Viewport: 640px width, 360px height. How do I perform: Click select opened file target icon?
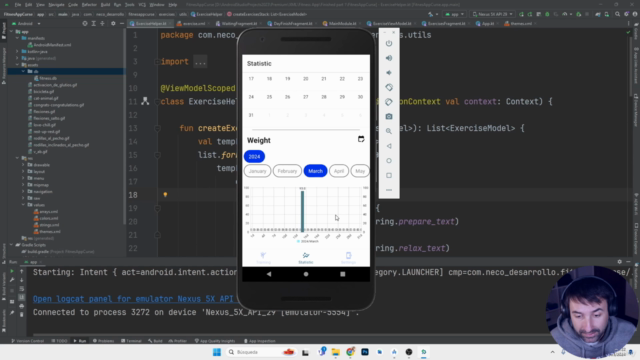85,24
